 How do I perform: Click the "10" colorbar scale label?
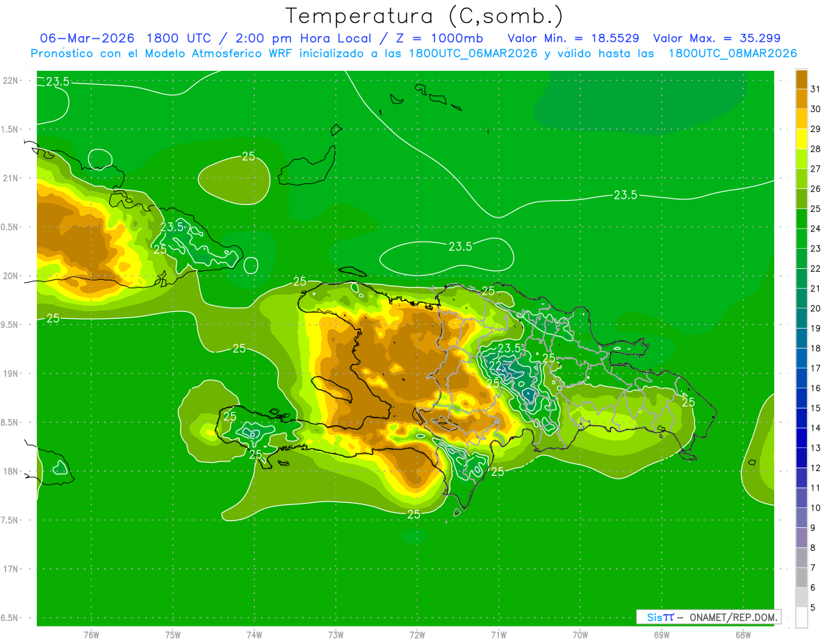tap(816, 508)
